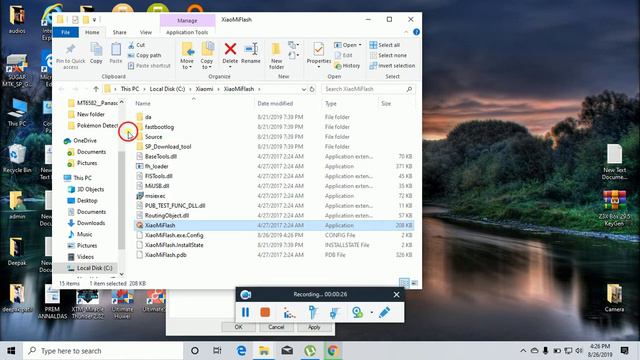Select the fh_loader application file
Screen dimensions: 640x360
[156, 166]
